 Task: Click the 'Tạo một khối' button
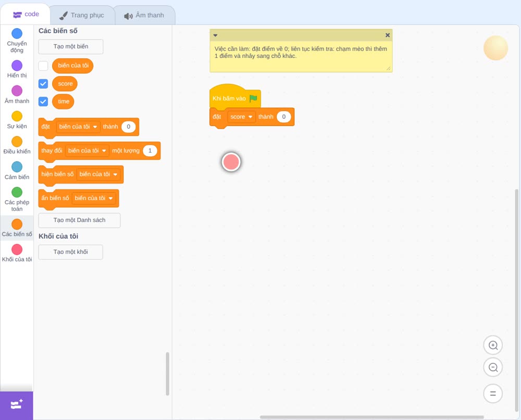(x=71, y=252)
